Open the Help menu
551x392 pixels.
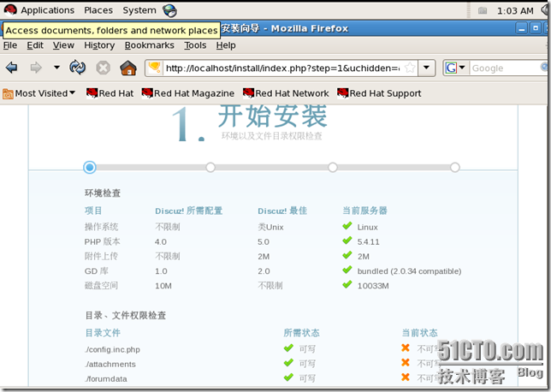[226, 45]
